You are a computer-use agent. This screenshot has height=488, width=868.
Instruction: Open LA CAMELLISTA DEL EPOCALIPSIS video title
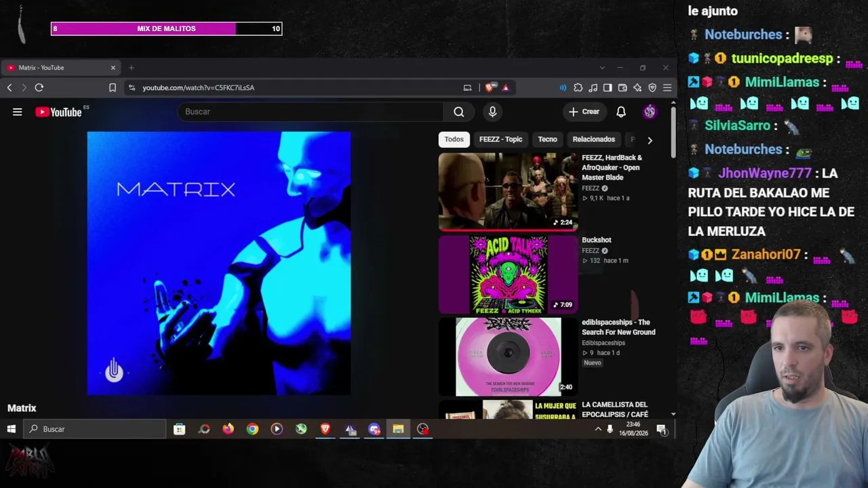[615, 409]
